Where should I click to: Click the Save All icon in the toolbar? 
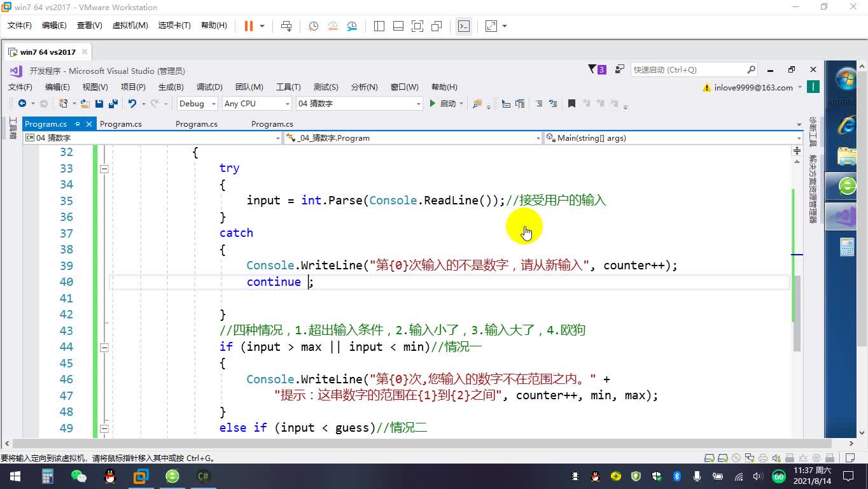coord(113,103)
